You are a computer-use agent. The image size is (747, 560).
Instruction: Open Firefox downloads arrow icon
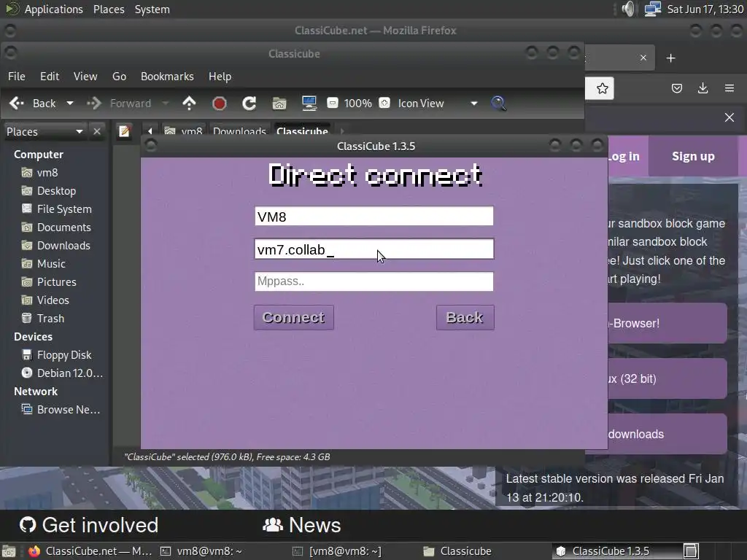tap(703, 88)
